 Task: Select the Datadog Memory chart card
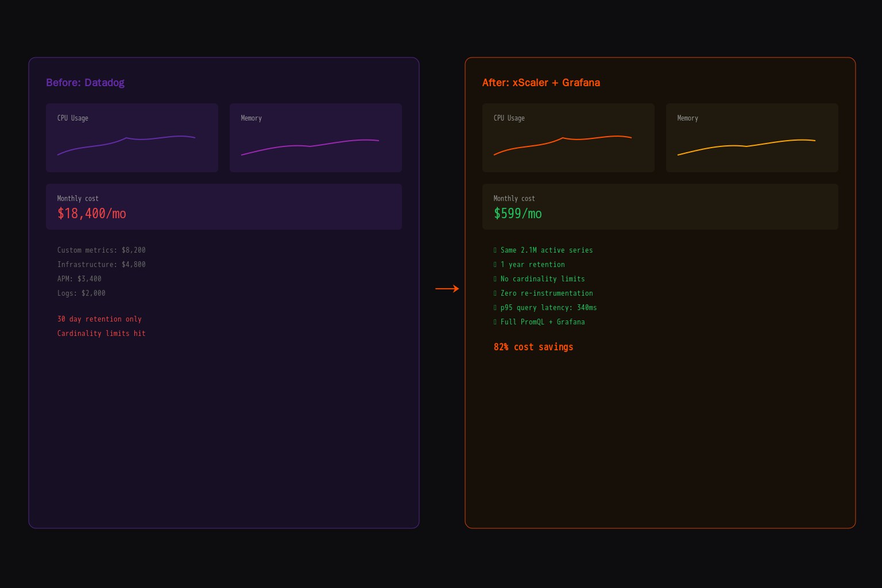coord(316,138)
